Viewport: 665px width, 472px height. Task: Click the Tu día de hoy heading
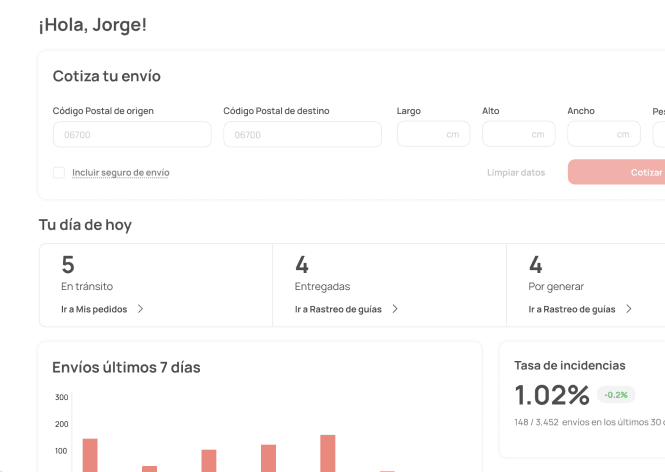[x=85, y=225]
